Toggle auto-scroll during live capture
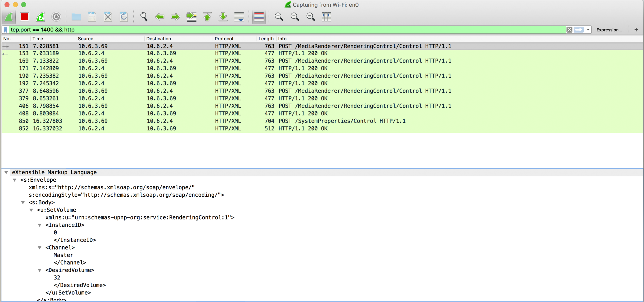 coord(239,17)
